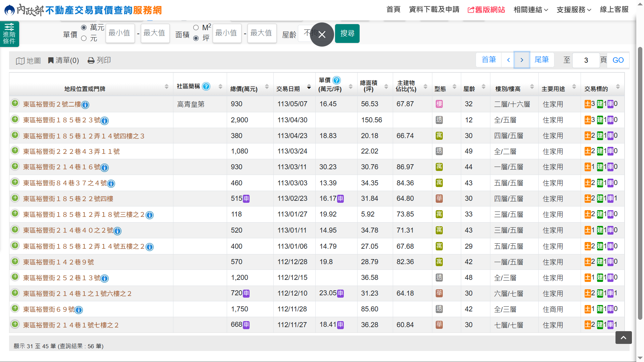Go to 首頁 in top navigation

pos(393,9)
